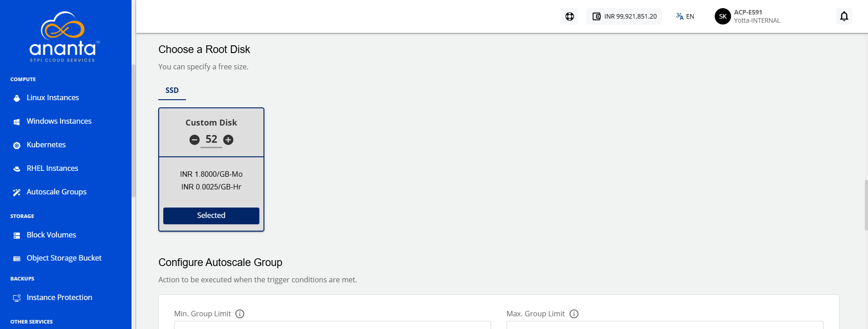Click the sidebar vertical scrollbar
Viewport: 868px width, 329px height.
133,131
